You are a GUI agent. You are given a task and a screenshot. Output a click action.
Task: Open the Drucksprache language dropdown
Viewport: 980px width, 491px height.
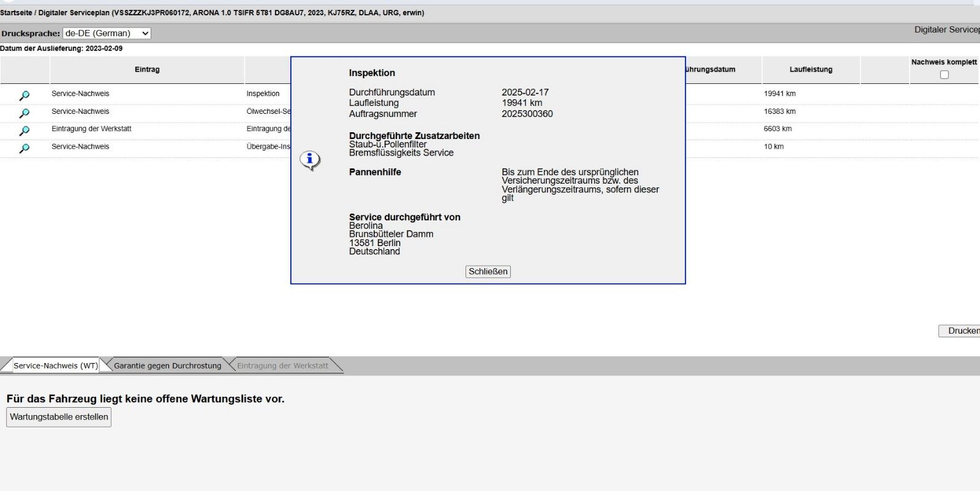(x=107, y=34)
